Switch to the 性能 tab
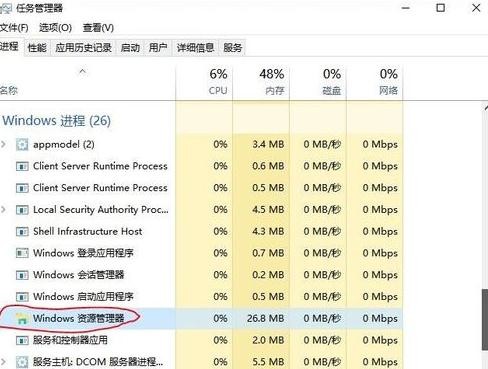 pyautogui.click(x=37, y=48)
